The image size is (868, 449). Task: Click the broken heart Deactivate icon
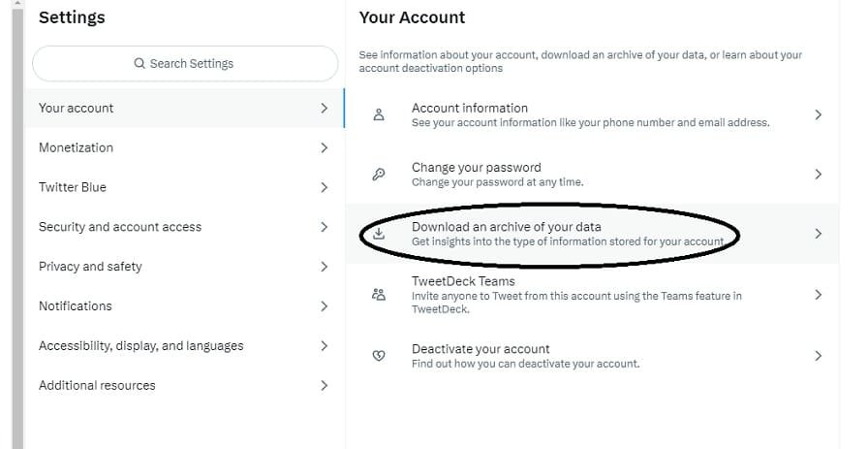[379, 356]
